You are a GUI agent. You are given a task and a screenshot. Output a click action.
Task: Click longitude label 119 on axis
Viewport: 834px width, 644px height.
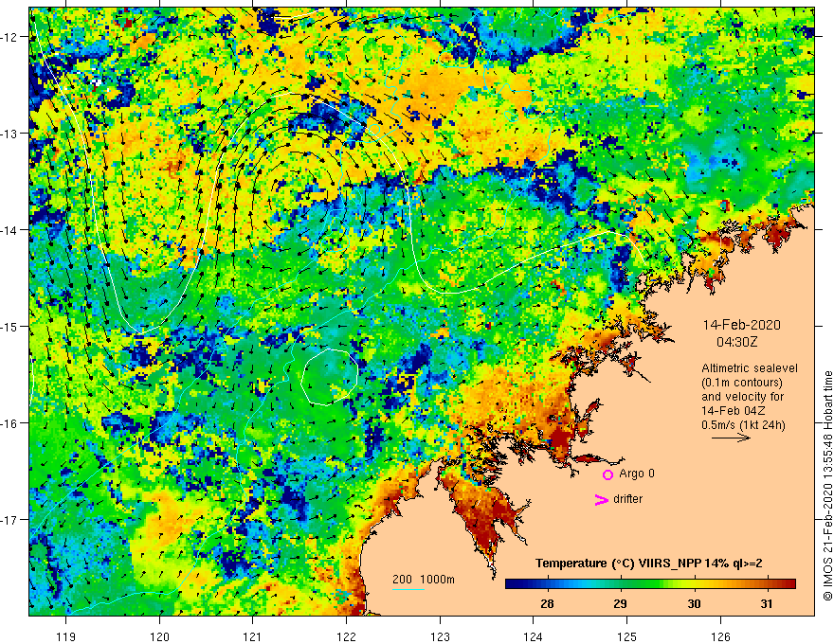tap(66, 636)
